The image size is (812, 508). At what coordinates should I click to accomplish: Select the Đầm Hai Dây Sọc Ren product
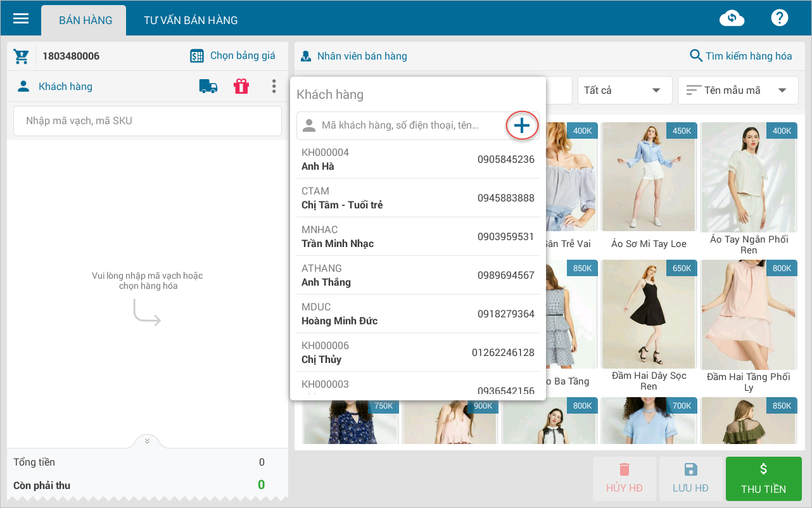click(649, 325)
